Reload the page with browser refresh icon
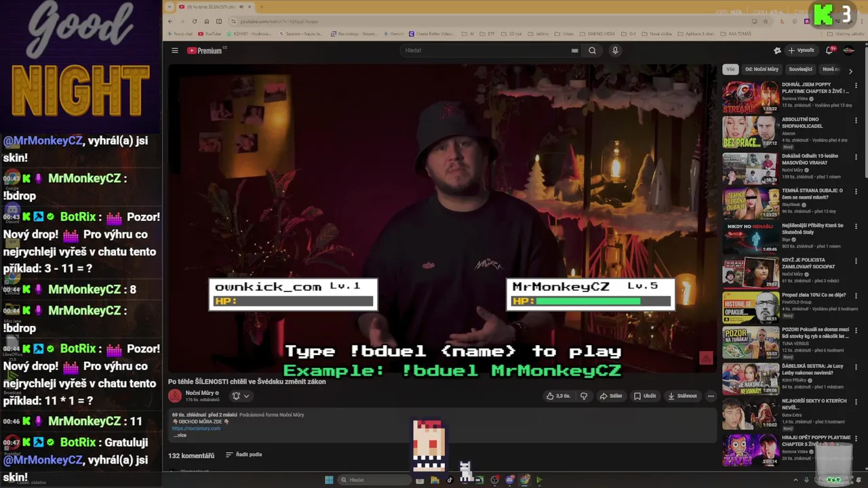Viewport: 868px width, 488px height. click(195, 21)
